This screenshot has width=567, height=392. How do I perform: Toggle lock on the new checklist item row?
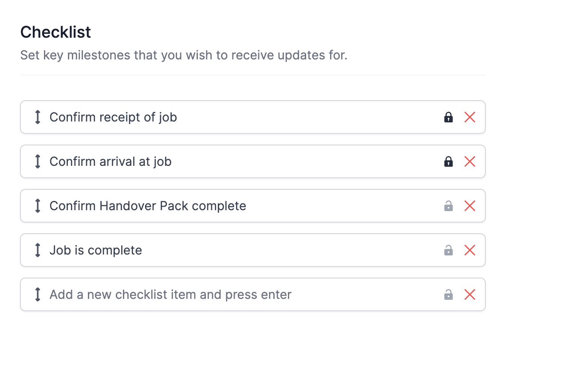[x=449, y=294]
